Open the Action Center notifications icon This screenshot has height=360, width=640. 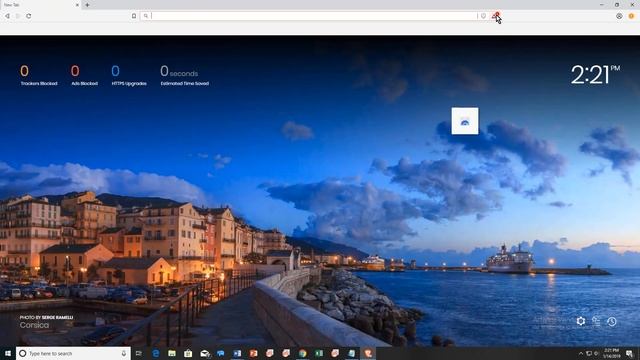tap(629, 353)
